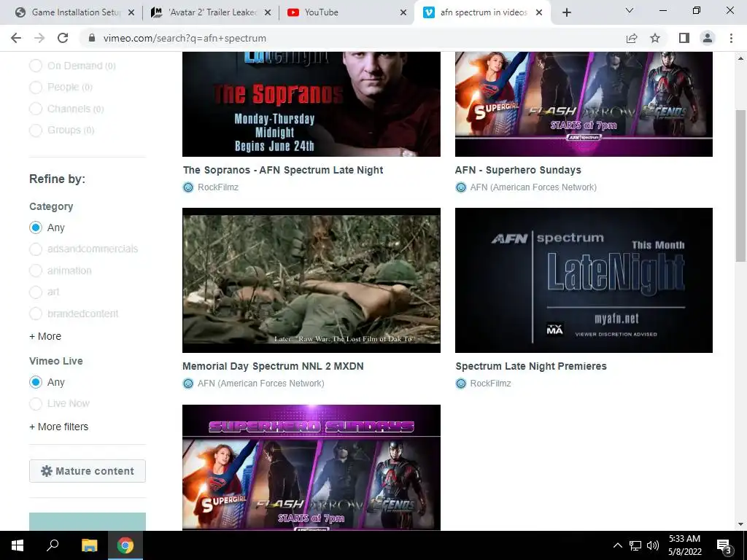Select the Groups radio option

tap(36, 130)
